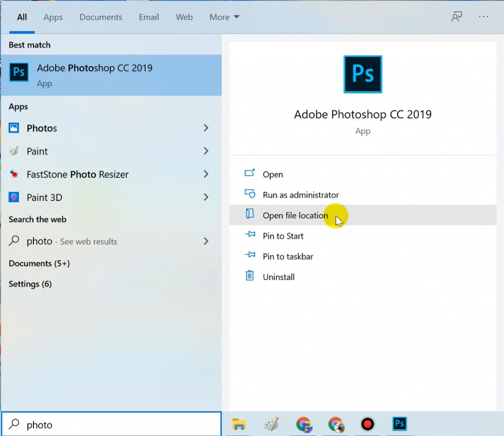Select Pin to taskbar option

point(287,257)
